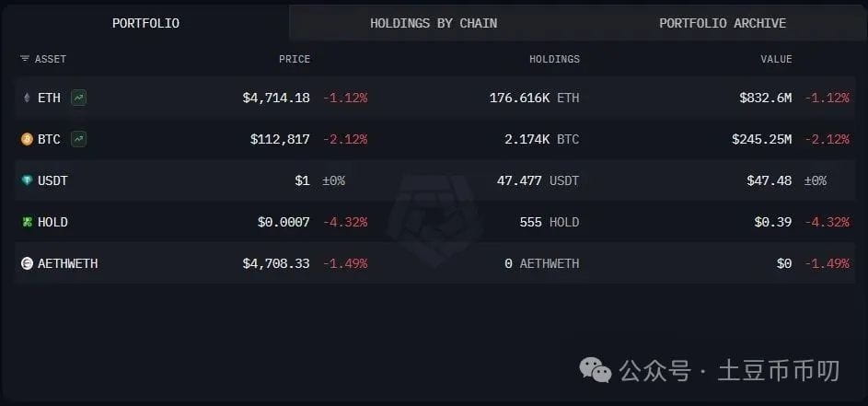Sort the table by VALUE column
The height and width of the screenshot is (406, 868).
point(776,59)
